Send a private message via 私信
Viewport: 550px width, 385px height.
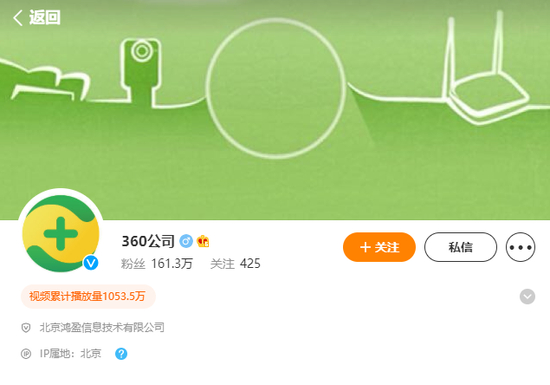[x=461, y=247]
